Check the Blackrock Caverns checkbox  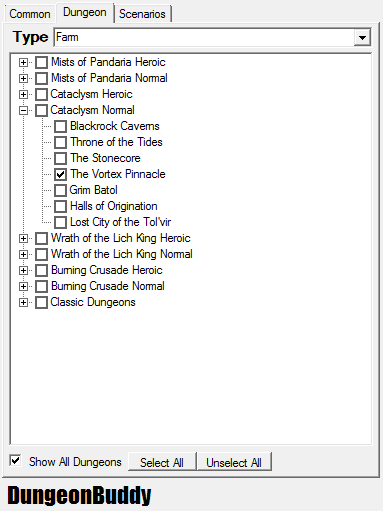[60, 126]
